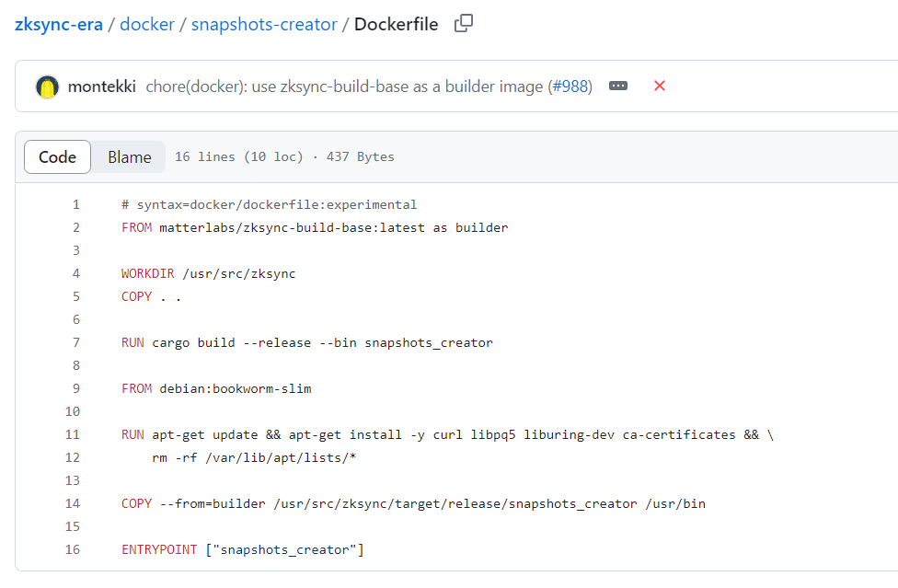Open the failed checks red X icon
The width and height of the screenshot is (898, 588).
pyautogui.click(x=659, y=86)
